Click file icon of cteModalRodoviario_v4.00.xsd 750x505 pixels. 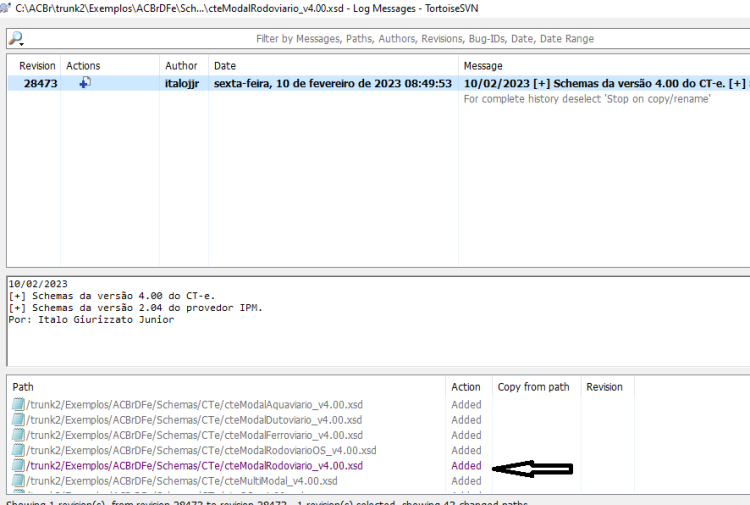[18, 466]
